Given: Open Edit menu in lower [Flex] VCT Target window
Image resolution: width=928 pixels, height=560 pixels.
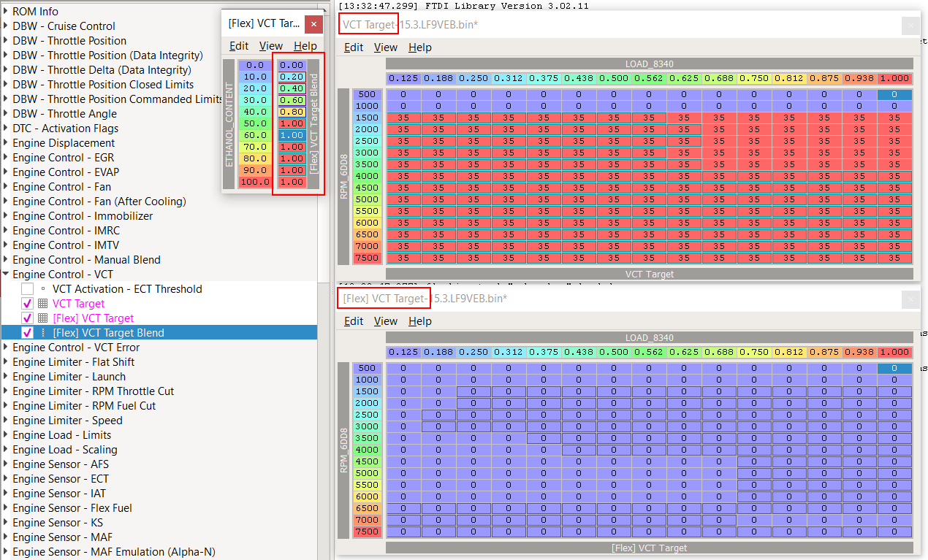Looking at the screenshot, I should tap(354, 321).
